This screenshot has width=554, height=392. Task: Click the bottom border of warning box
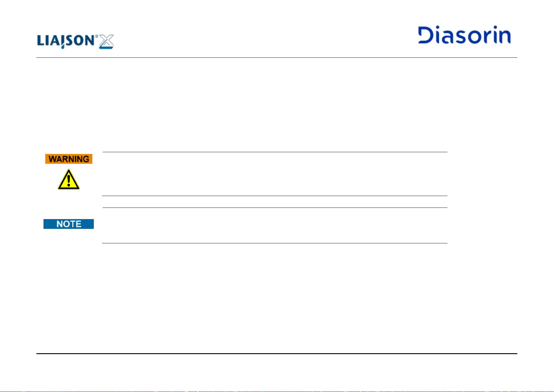275,196
